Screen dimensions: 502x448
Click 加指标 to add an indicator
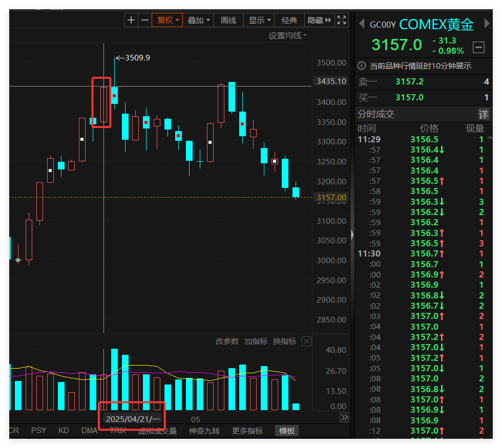[256, 342]
